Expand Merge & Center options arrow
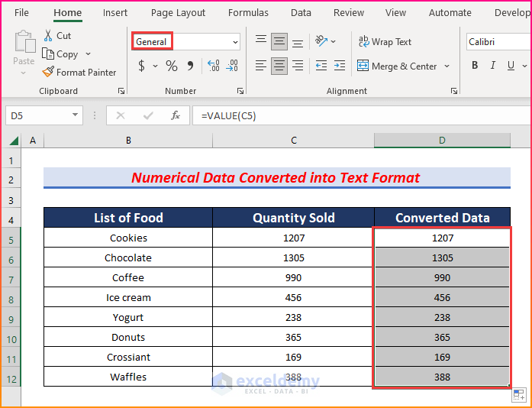 tap(447, 66)
